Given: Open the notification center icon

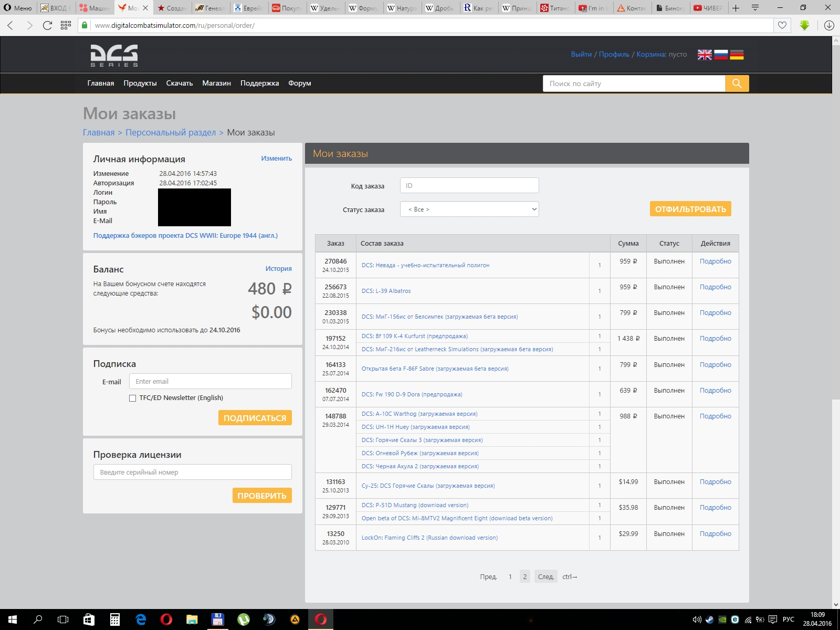Looking at the screenshot, I should click(x=774, y=619).
